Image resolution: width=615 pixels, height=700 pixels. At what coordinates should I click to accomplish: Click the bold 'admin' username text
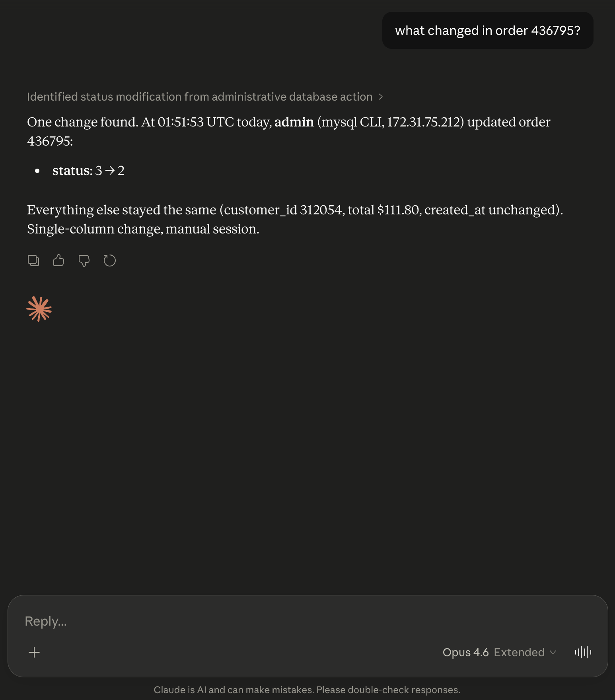(x=294, y=122)
